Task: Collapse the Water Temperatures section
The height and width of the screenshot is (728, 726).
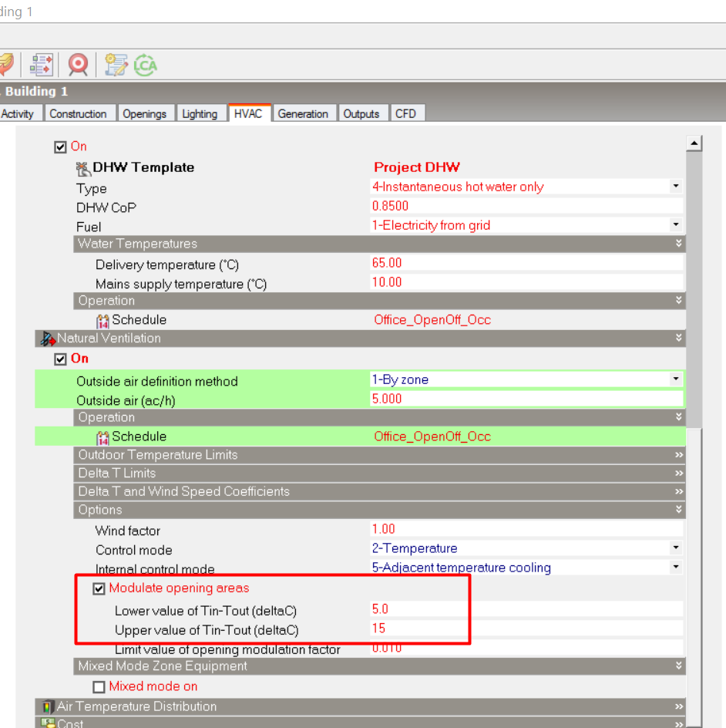Action: pyautogui.click(x=679, y=244)
